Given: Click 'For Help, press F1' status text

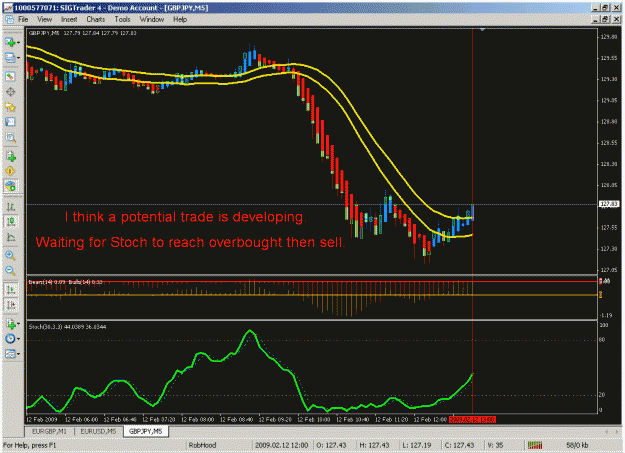Looking at the screenshot, I should pos(29,445).
